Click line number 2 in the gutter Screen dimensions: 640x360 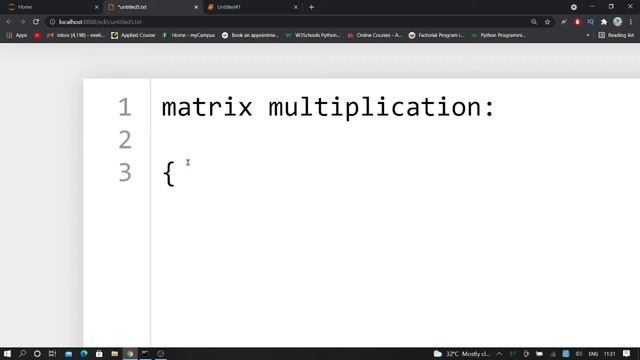coord(125,140)
